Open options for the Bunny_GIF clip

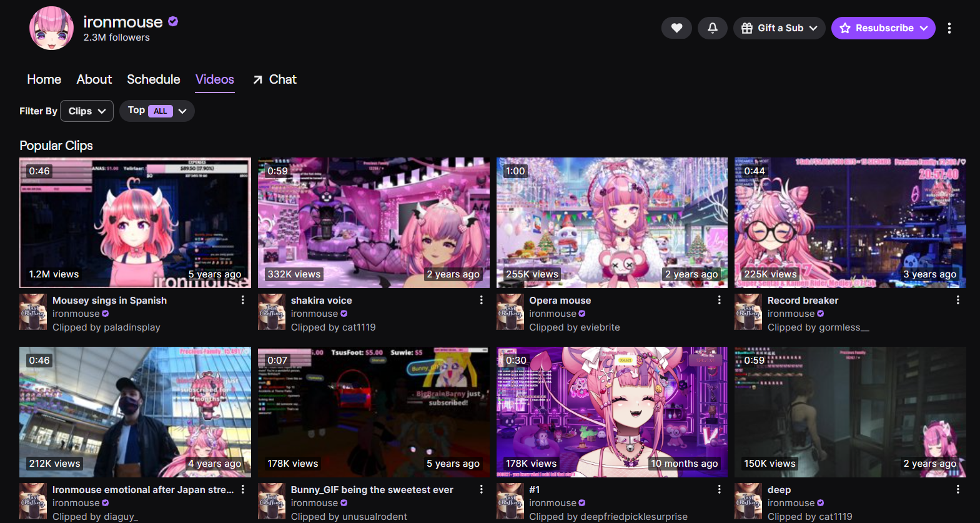pyautogui.click(x=482, y=490)
